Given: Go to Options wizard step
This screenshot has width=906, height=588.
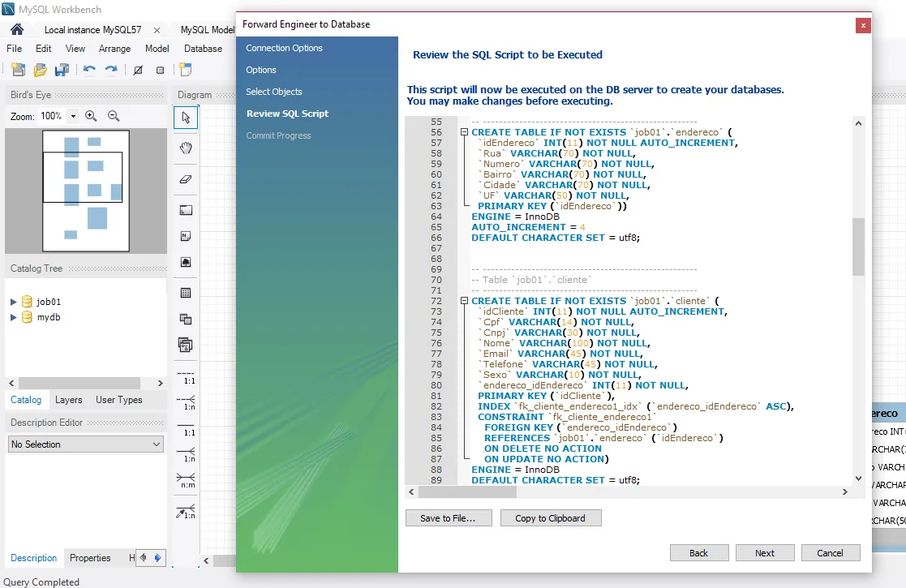Looking at the screenshot, I should click(261, 70).
